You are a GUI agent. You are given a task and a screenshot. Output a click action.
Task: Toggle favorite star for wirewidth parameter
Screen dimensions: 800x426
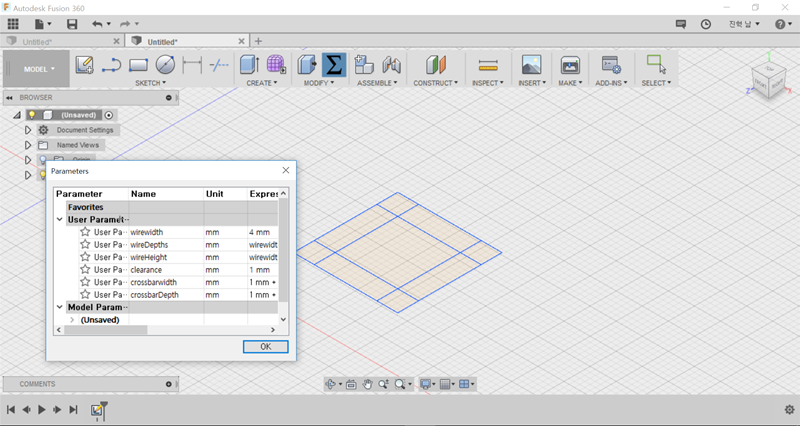(x=85, y=232)
